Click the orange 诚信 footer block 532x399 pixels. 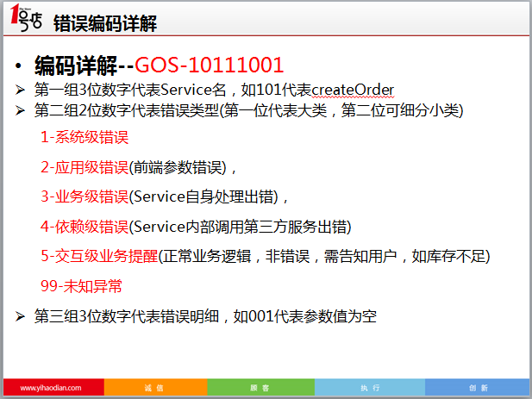pyautogui.click(x=155, y=387)
